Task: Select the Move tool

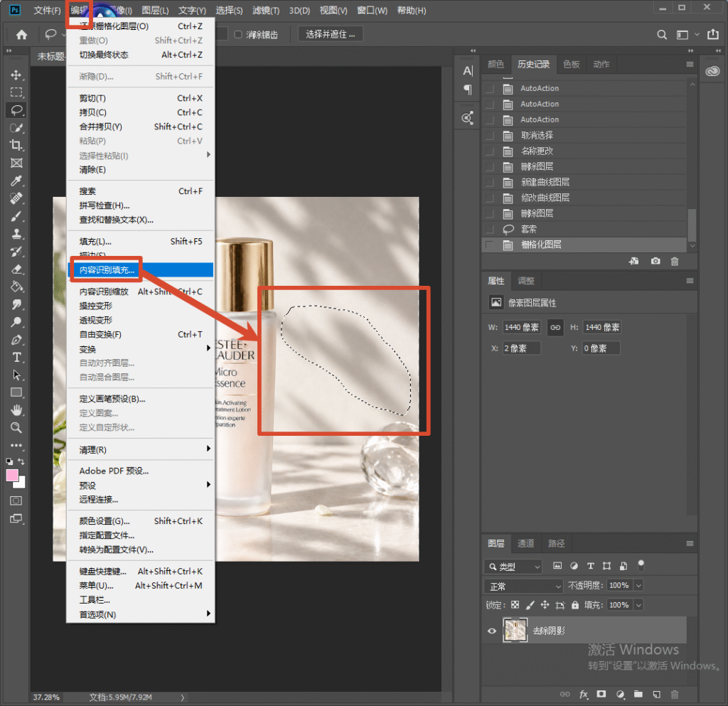Action: pyautogui.click(x=16, y=75)
